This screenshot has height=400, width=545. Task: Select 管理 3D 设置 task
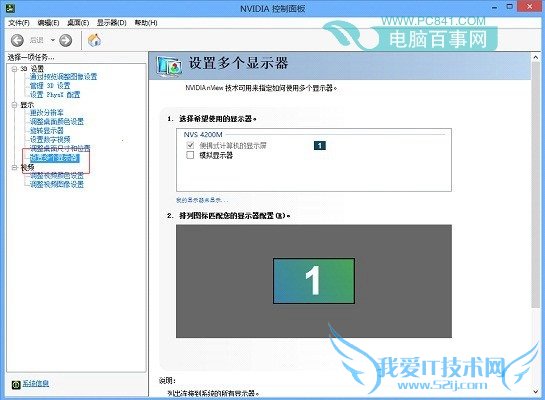click(50, 85)
